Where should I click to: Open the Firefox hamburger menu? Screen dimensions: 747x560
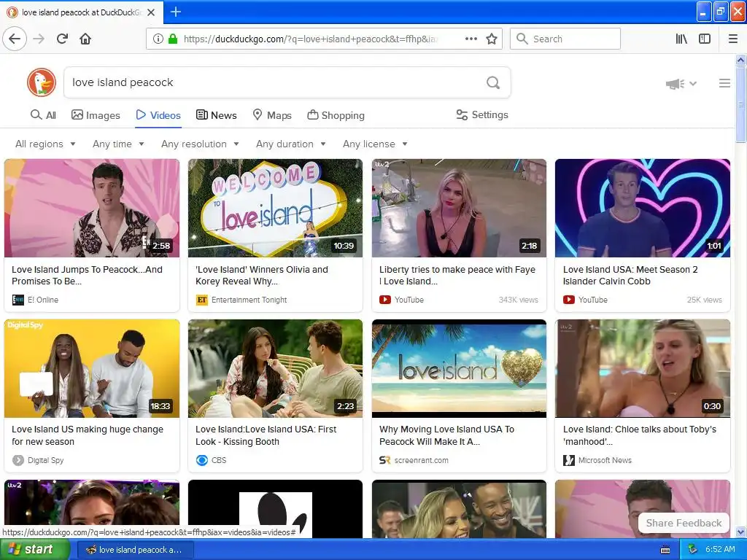[x=732, y=39]
